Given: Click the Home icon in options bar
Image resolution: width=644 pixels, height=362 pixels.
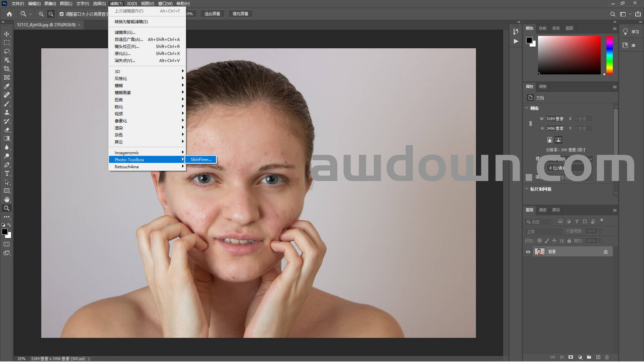Looking at the screenshot, I should (x=9, y=14).
